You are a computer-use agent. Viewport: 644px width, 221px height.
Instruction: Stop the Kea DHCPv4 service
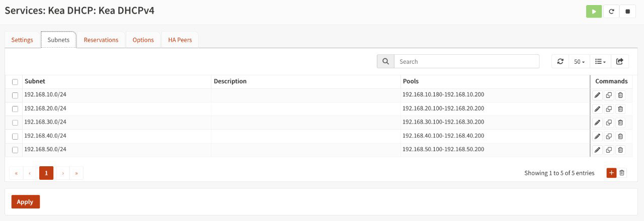point(627,11)
